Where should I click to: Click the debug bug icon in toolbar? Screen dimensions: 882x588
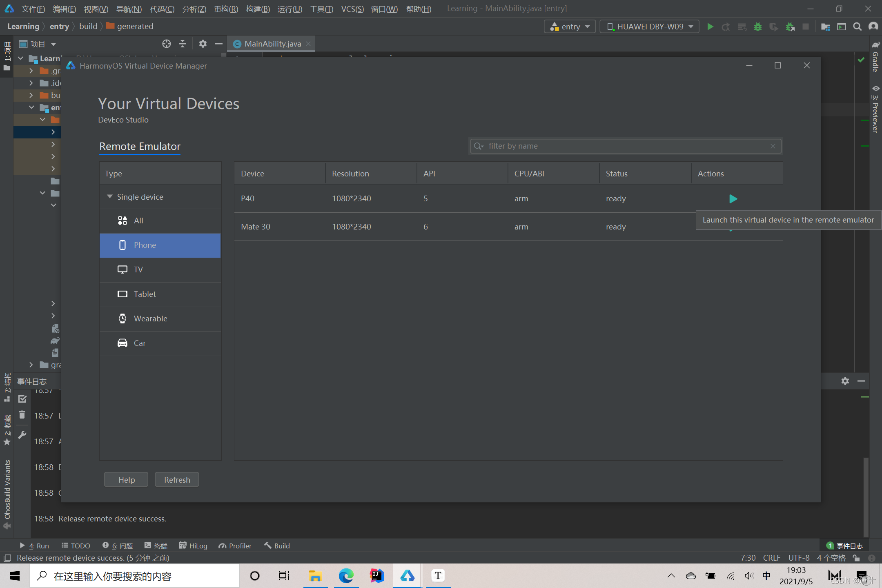[758, 27]
